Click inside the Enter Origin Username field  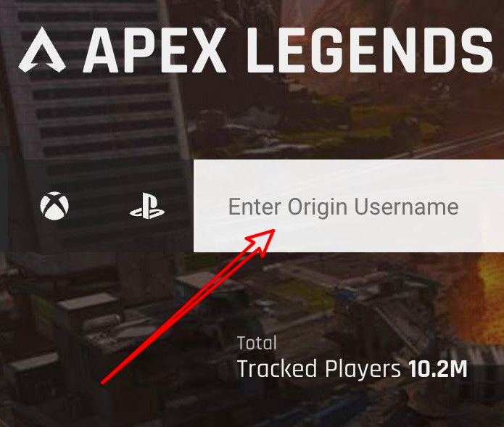349,206
